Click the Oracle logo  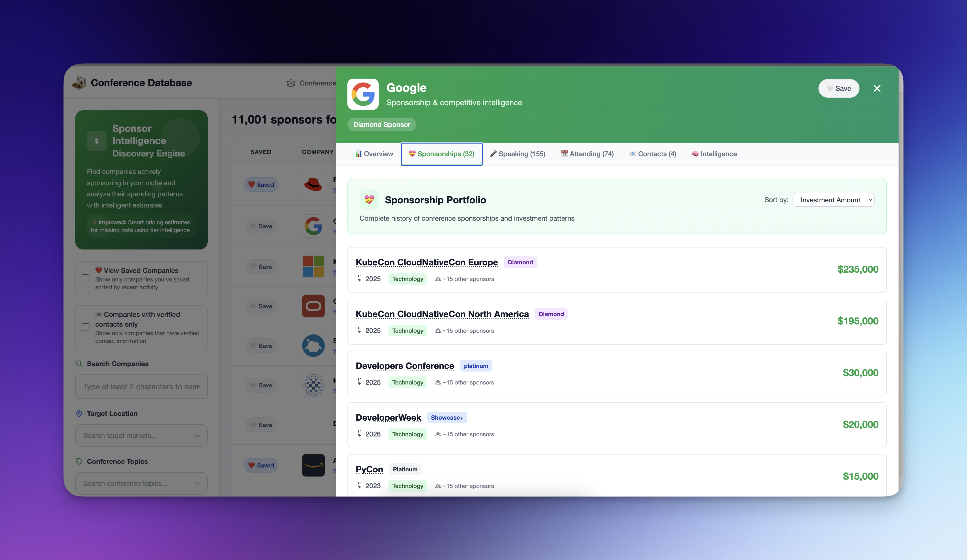coord(313,306)
